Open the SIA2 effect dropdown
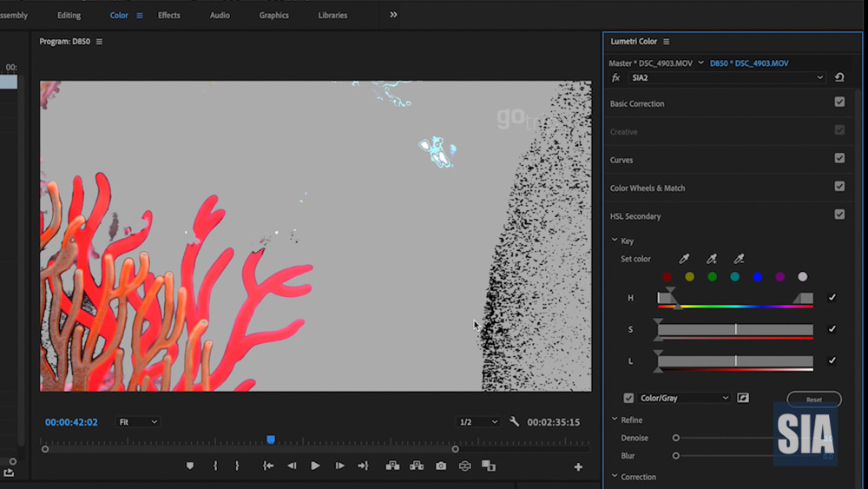868x489 pixels. click(x=727, y=77)
